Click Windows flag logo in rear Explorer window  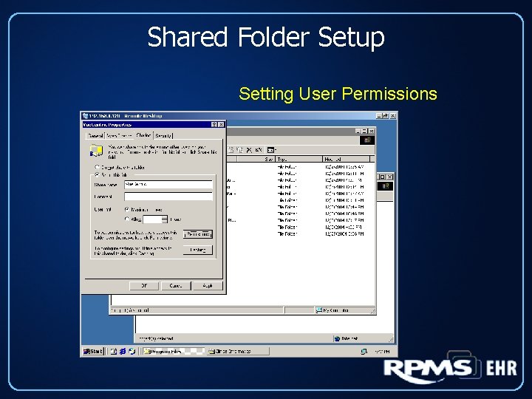386,186
